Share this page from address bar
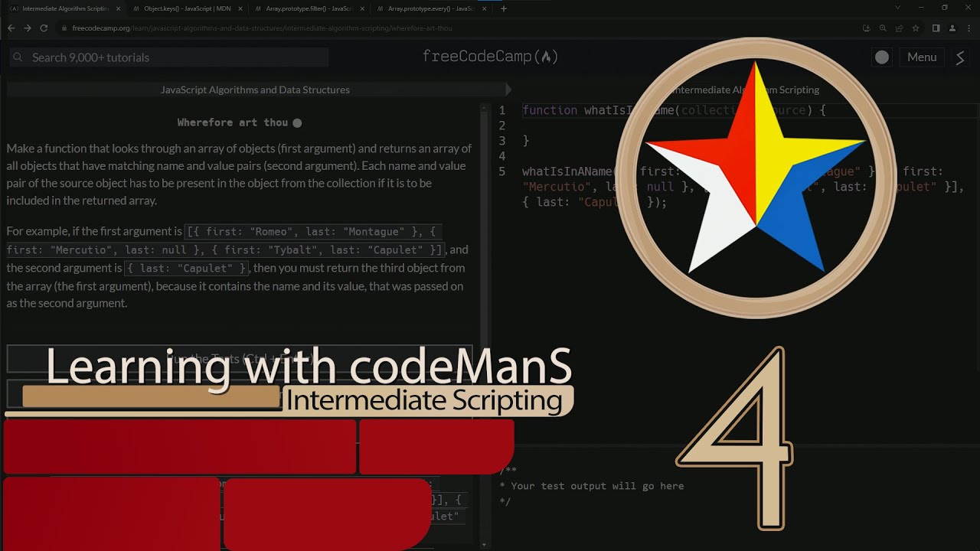980x551 pixels. [899, 28]
